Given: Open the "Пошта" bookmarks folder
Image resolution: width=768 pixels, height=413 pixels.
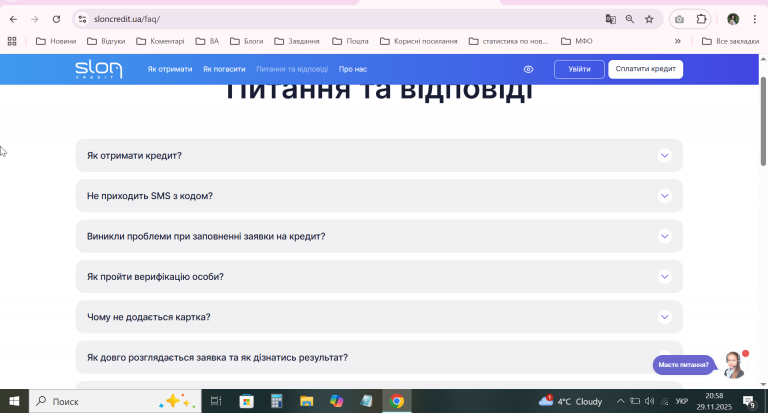Looking at the screenshot, I should pos(350,41).
